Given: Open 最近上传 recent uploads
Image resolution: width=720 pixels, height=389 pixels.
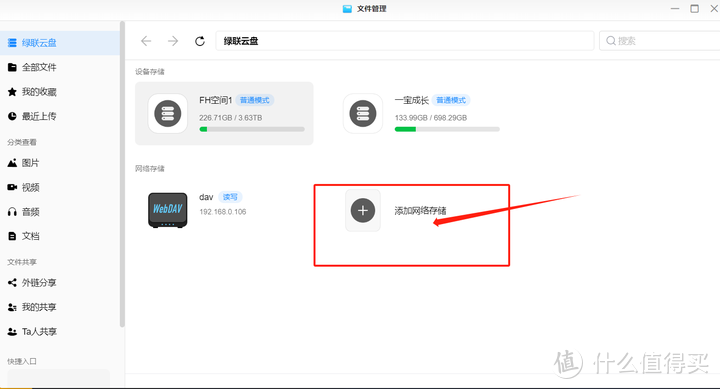Looking at the screenshot, I should pyautogui.click(x=60, y=116).
